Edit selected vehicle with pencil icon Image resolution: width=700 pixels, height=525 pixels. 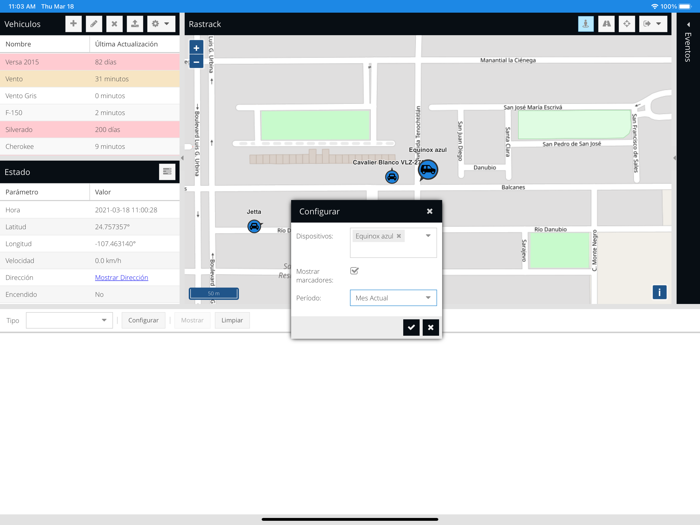94,24
